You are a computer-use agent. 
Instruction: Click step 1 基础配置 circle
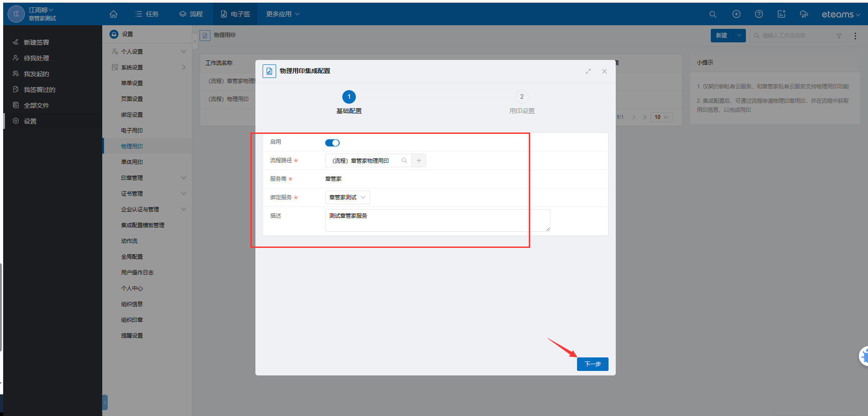click(x=349, y=97)
